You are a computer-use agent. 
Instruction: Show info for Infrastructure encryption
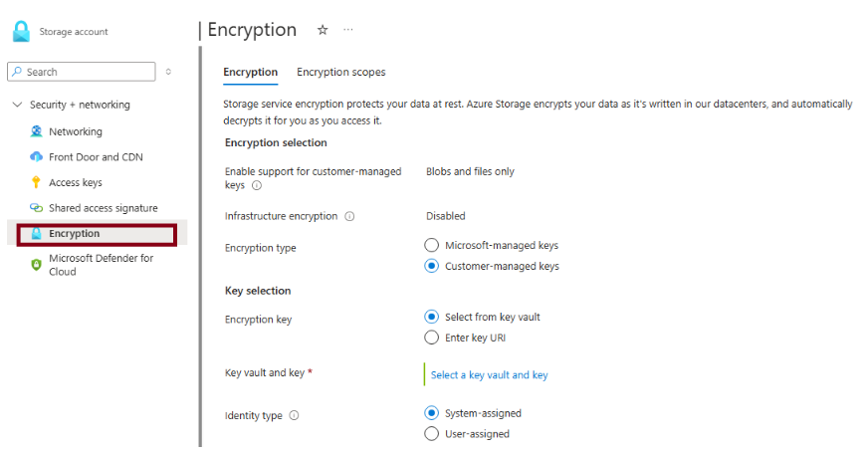point(349,216)
